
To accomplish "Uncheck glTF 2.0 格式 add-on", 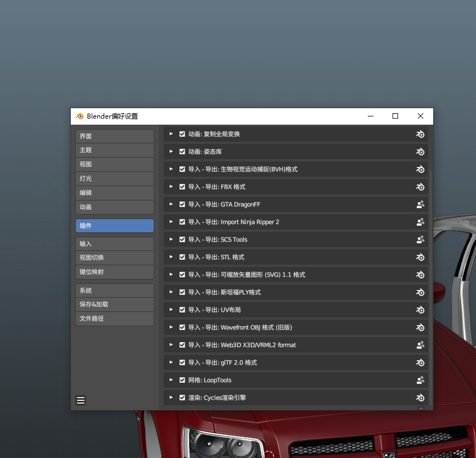I will click(182, 362).
